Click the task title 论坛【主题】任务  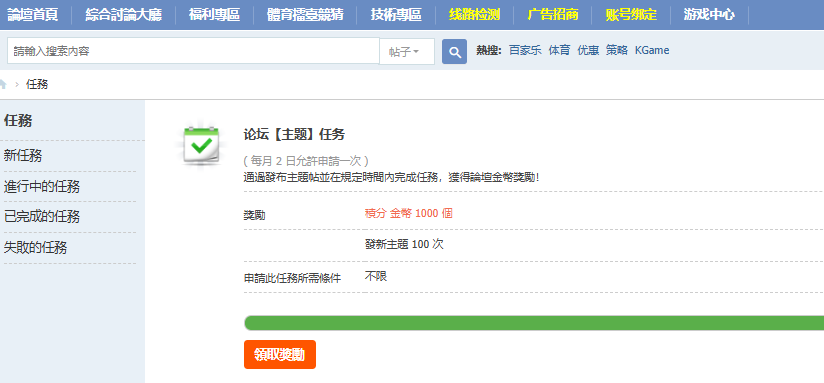coord(294,134)
